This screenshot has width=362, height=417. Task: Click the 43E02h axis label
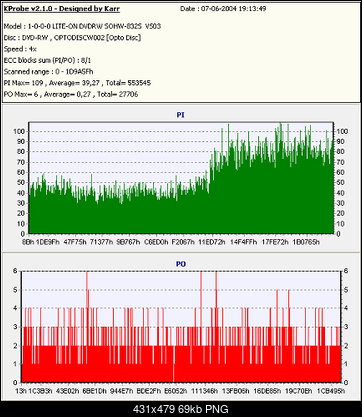tap(67, 391)
